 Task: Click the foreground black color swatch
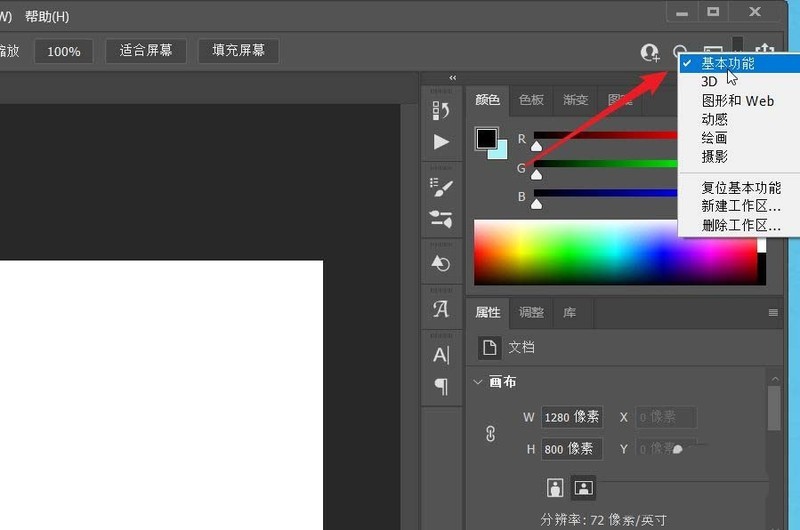486,138
